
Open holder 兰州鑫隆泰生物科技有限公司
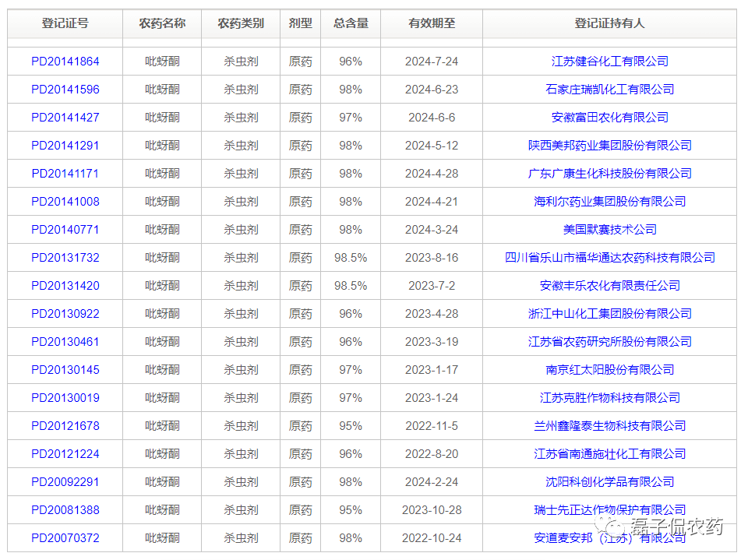click(x=609, y=426)
